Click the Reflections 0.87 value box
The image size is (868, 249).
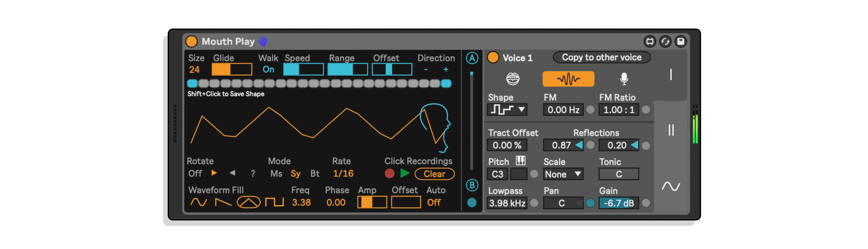[x=563, y=145]
